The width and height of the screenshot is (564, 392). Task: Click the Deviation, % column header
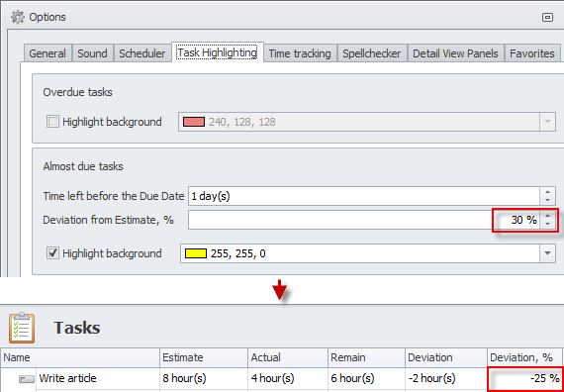pyautogui.click(x=524, y=357)
